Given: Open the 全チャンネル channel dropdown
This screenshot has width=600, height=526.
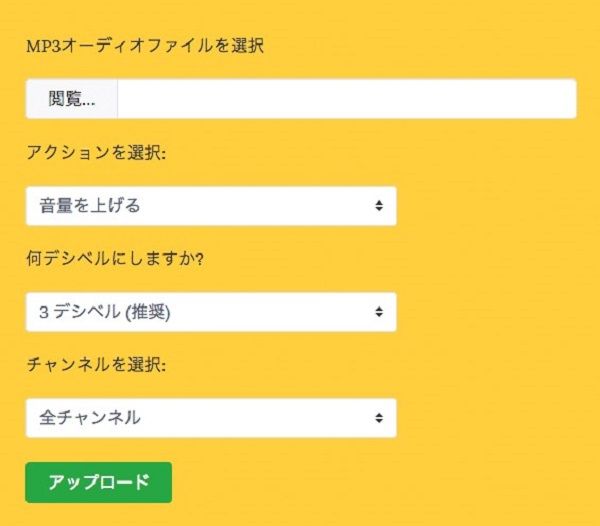Looking at the screenshot, I should tap(211, 418).
